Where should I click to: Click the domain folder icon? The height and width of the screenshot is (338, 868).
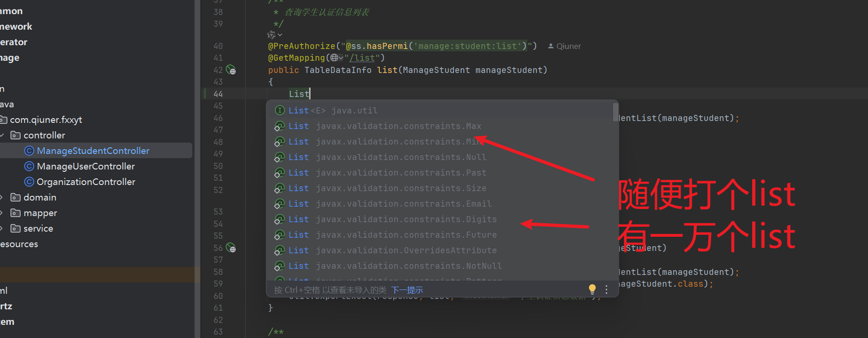coord(16,197)
